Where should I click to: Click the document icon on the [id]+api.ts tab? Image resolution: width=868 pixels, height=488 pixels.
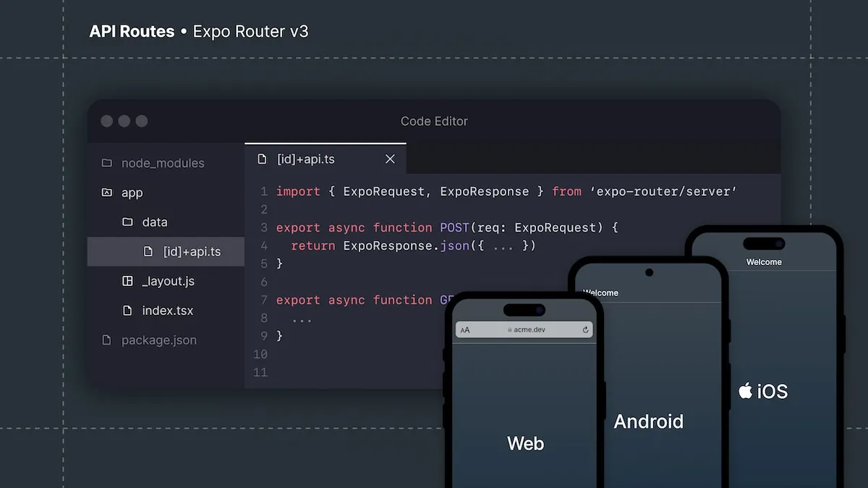[x=262, y=159]
